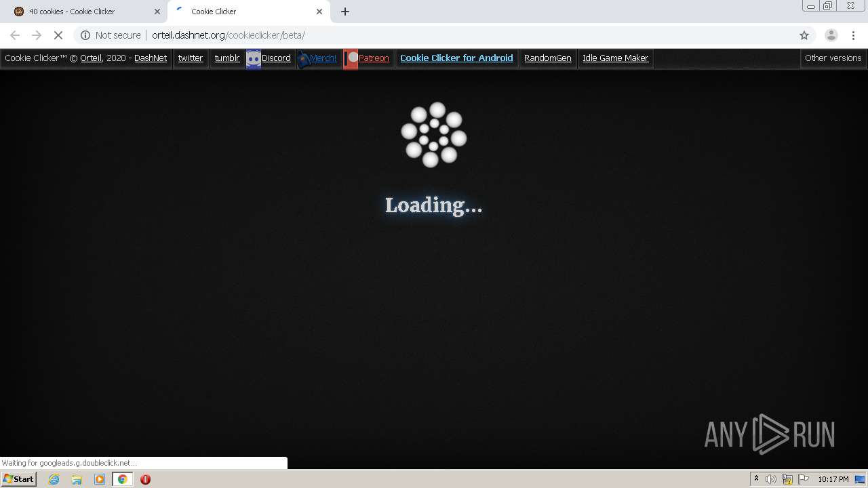Open the Action Center flag icon
Image resolution: width=868 pixels, height=488 pixels.
804,479
